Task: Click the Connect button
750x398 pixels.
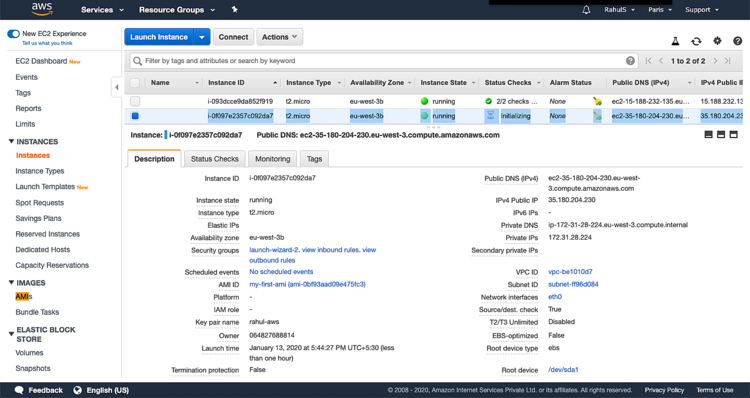Action: pos(233,37)
